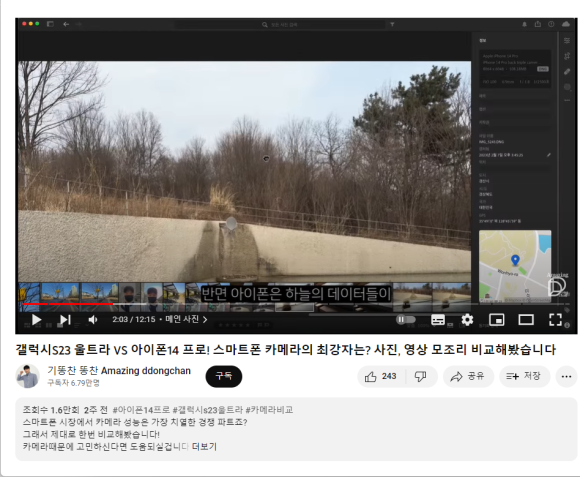Click the view count 조회수 1.6만회

(51, 410)
